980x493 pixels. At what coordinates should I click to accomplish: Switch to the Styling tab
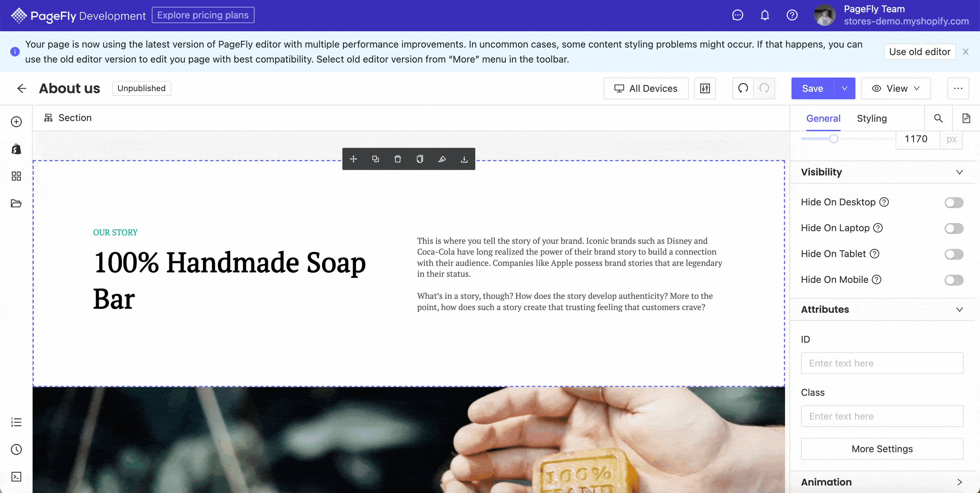click(x=871, y=119)
